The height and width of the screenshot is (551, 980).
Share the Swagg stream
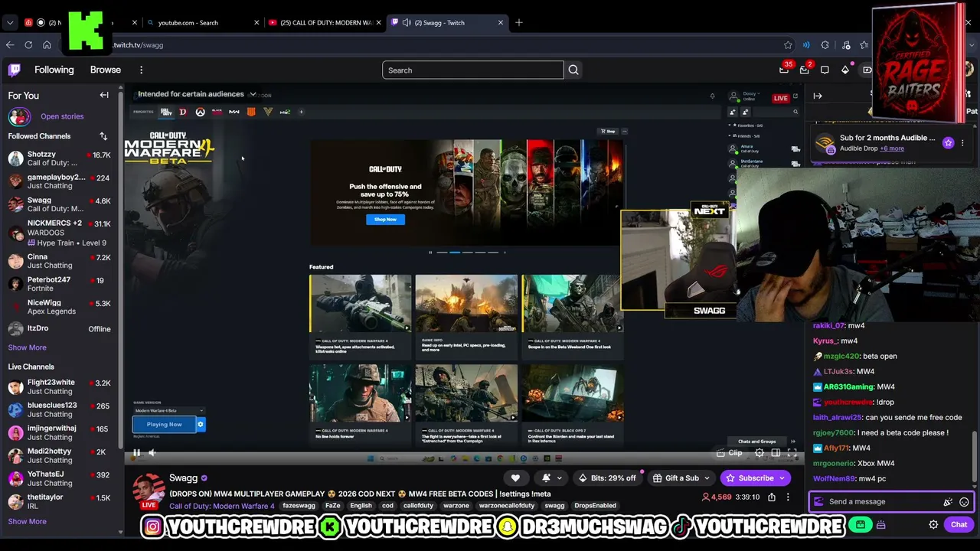772,497
